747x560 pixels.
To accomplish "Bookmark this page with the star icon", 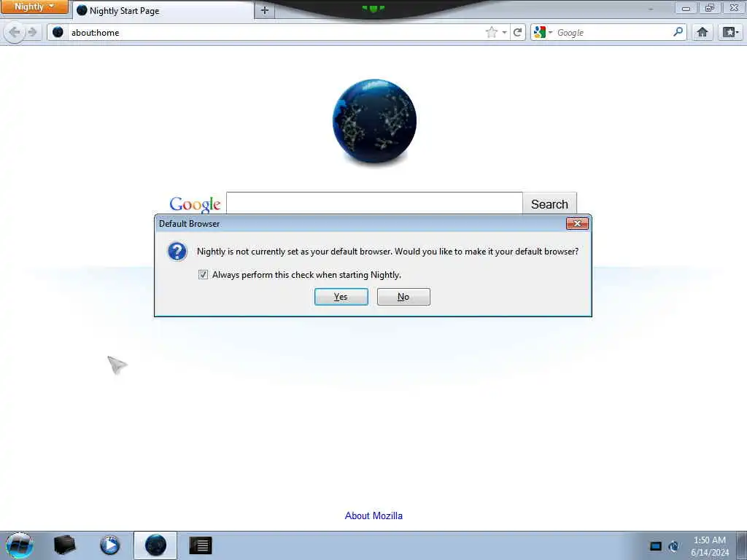I will click(491, 32).
